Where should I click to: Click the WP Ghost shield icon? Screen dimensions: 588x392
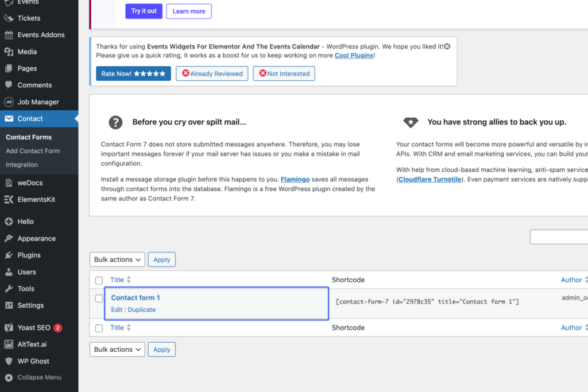[x=9, y=361]
